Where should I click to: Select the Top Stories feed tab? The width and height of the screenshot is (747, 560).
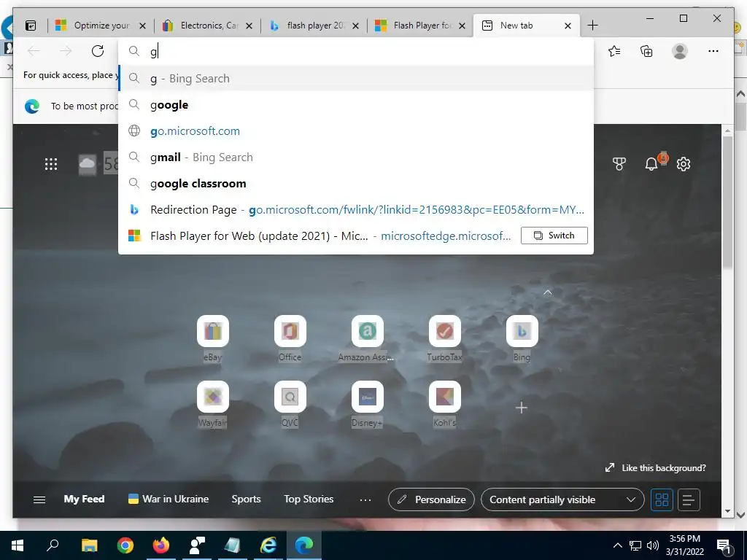tap(309, 499)
